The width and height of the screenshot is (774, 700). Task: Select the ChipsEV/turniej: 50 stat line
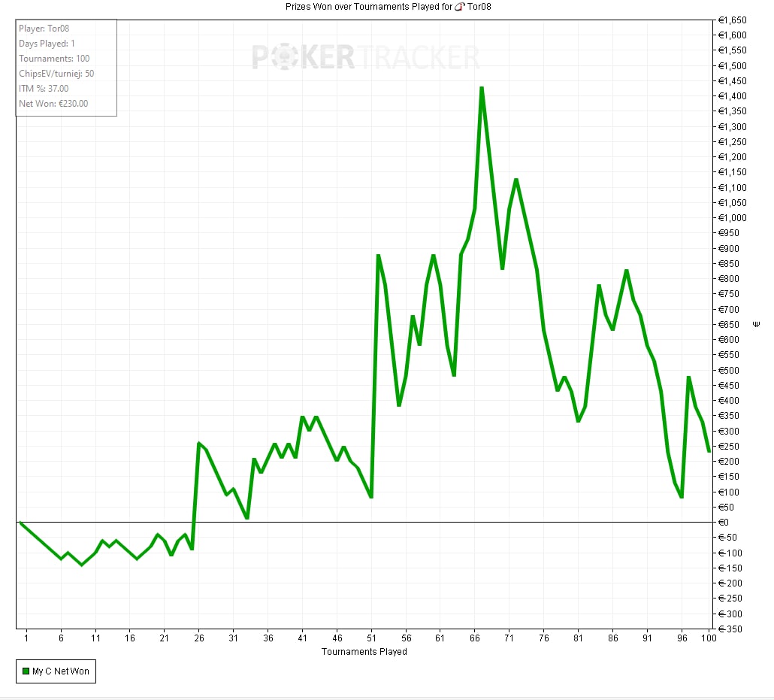[x=56, y=74]
